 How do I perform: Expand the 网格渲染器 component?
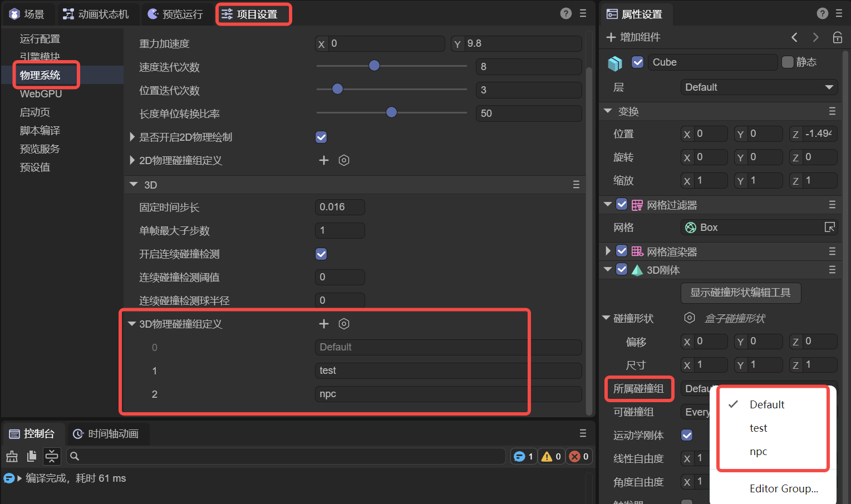[x=608, y=251]
